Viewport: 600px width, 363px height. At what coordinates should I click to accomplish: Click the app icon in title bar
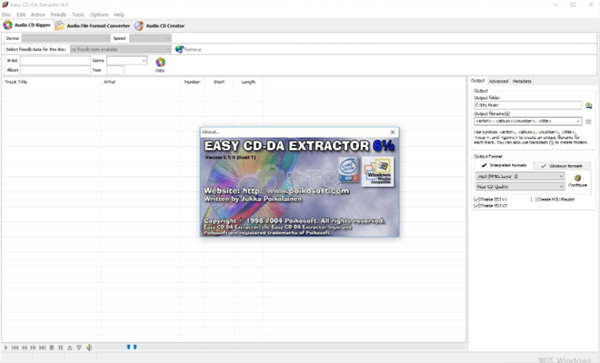pyautogui.click(x=5, y=5)
